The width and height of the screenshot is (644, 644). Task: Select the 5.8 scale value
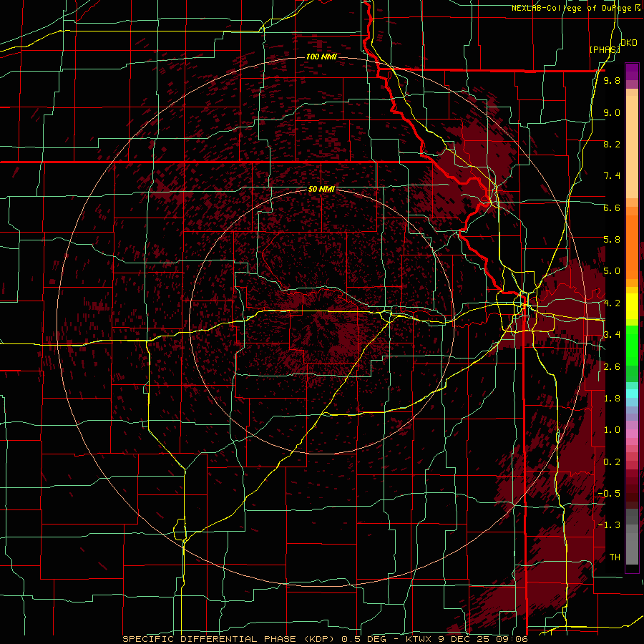coord(612,240)
